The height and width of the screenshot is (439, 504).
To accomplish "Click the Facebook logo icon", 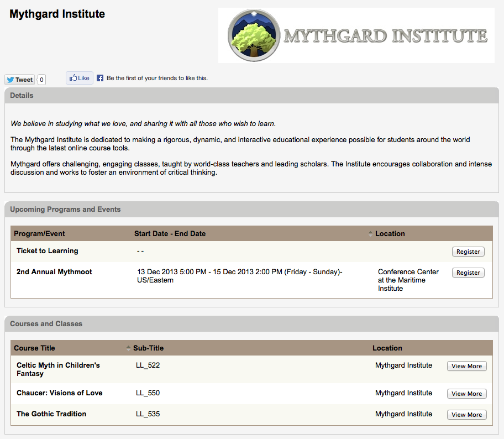I will click(x=100, y=78).
